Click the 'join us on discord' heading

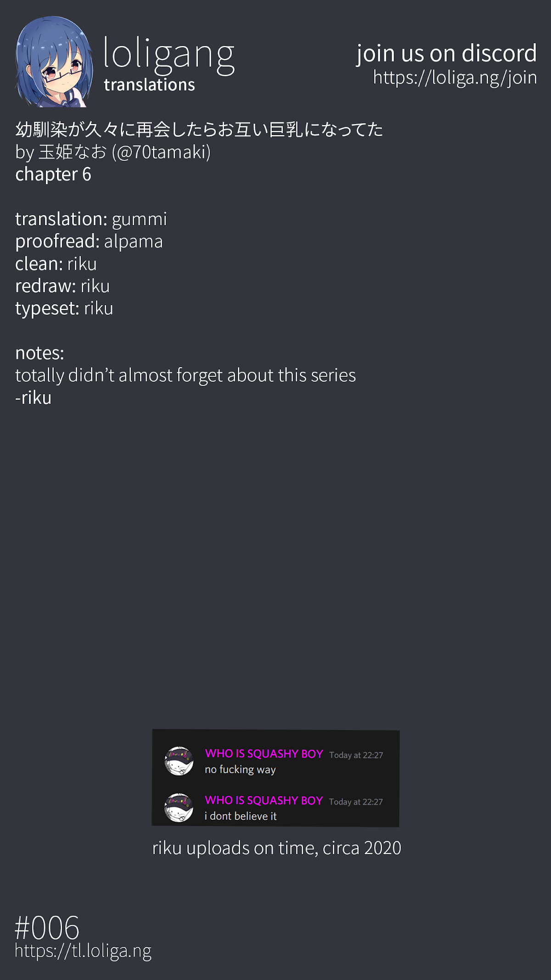pyautogui.click(x=446, y=53)
